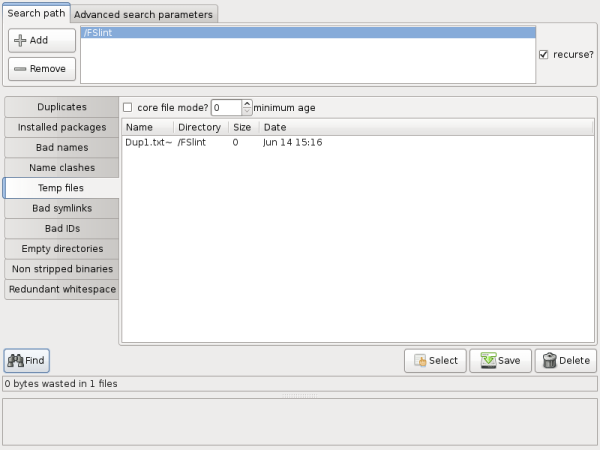Increase minimum age with up arrow

pos(247,103)
